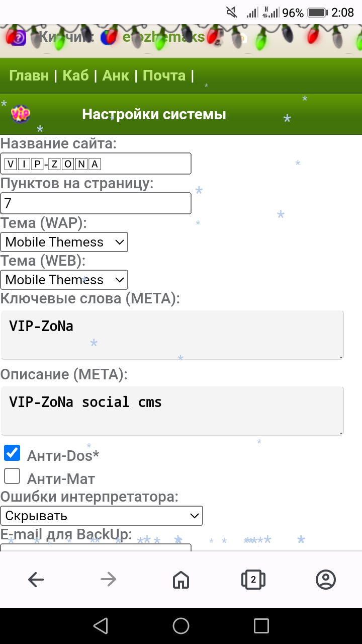Open the browser home page
362x644 pixels.
(x=181, y=580)
